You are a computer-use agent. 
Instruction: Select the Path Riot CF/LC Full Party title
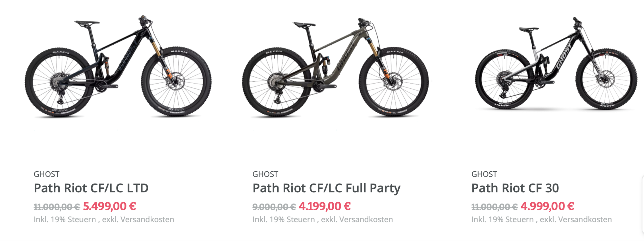(326, 188)
